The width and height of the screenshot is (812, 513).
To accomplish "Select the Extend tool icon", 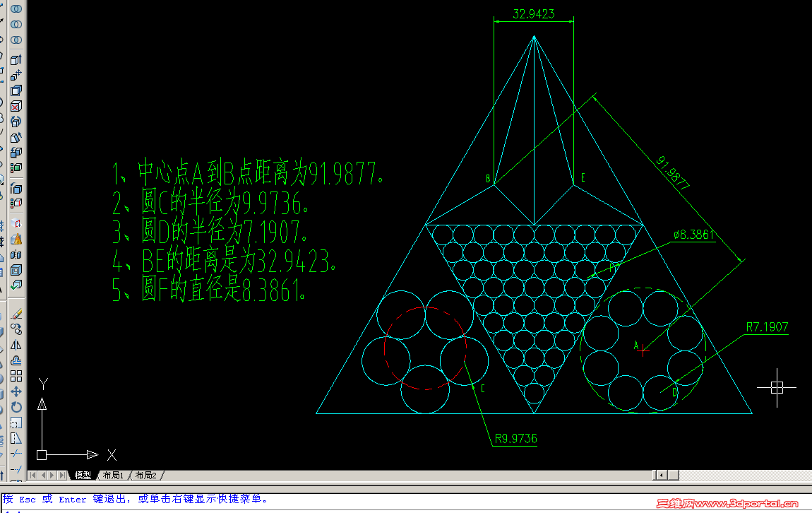I will tap(16, 468).
